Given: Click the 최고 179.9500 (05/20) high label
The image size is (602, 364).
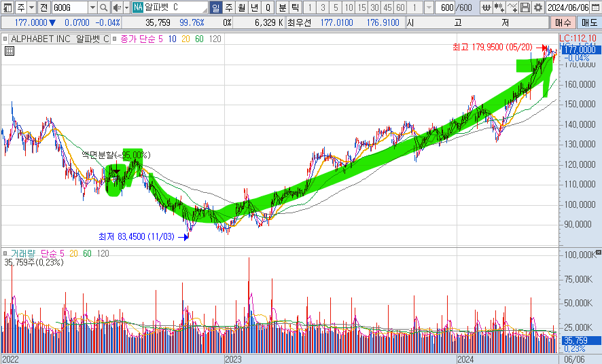Looking at the screenshot, I should point(493,47).
